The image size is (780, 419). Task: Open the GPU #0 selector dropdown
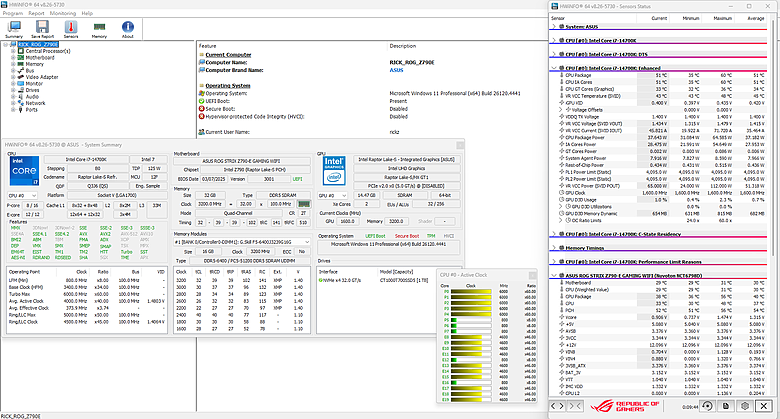[x=332, y=196]
